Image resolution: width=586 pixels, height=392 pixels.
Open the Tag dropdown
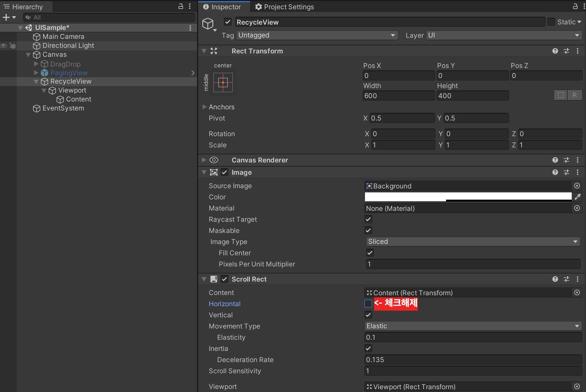tap(317, 35)
